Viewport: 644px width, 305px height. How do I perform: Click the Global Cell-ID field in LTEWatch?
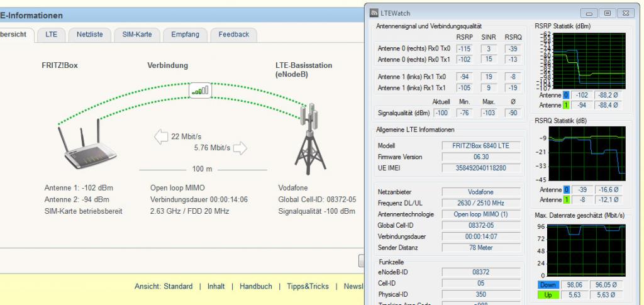[481, 225]
